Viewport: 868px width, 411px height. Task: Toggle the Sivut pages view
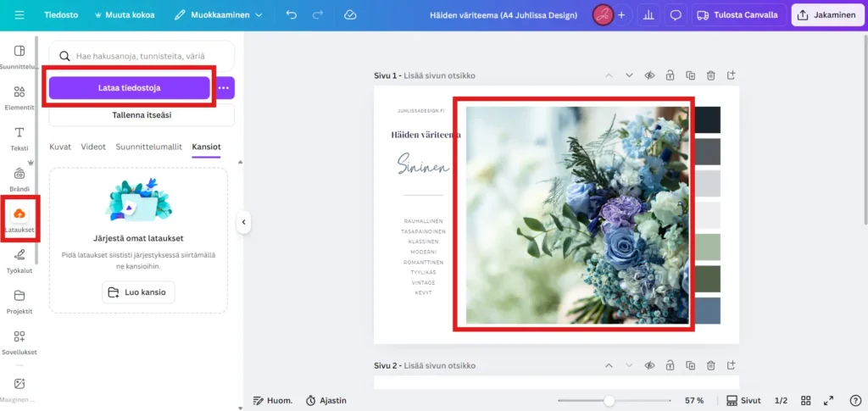743,401
